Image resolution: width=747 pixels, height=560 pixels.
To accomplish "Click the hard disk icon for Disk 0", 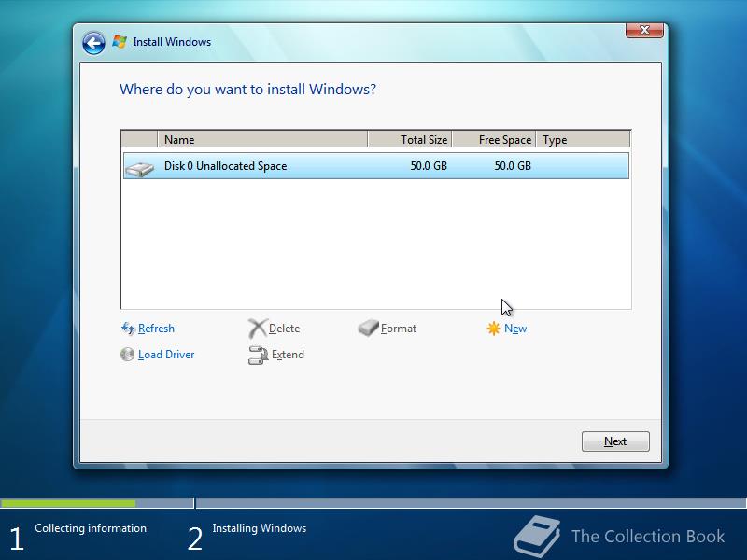I will 139,168.
